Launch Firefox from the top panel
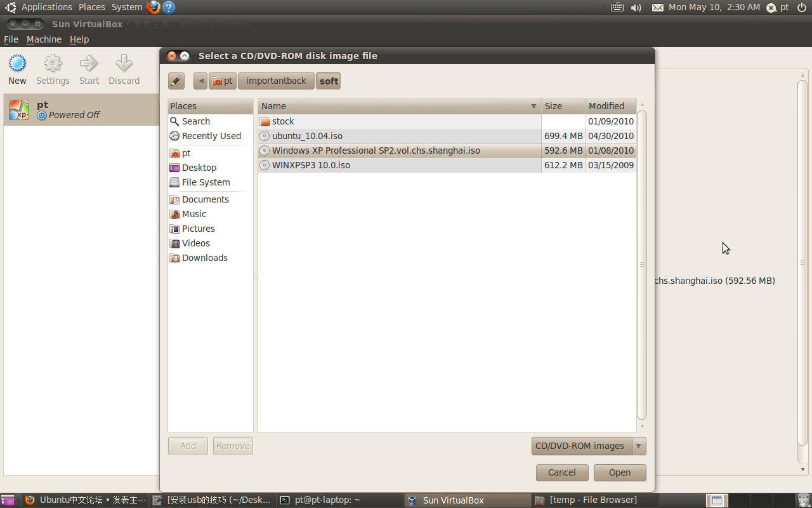 154,8
